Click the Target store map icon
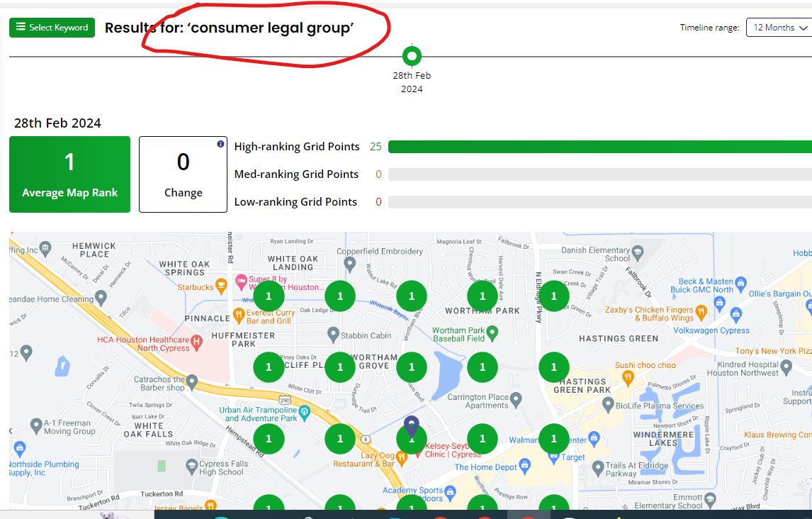812x519 pixels. pyautogui.click(x=553, y=457)
